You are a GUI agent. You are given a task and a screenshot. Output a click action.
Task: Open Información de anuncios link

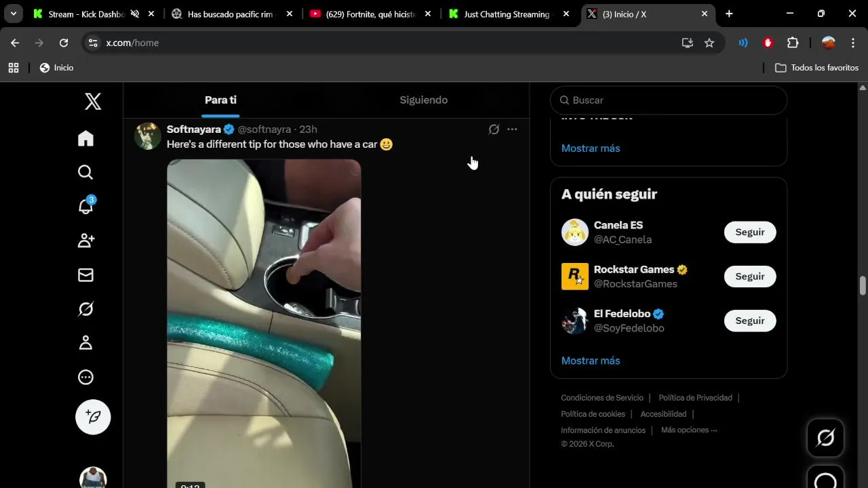coord(604,430)
